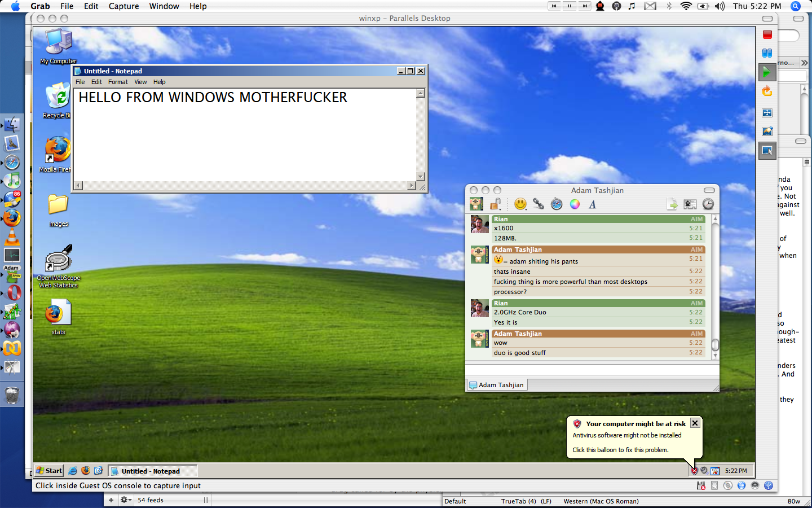The width and height of the screenshot is (812, 508).
Task: Click the chain insert-link icon in chat toolbar
Action: [539, 204]
